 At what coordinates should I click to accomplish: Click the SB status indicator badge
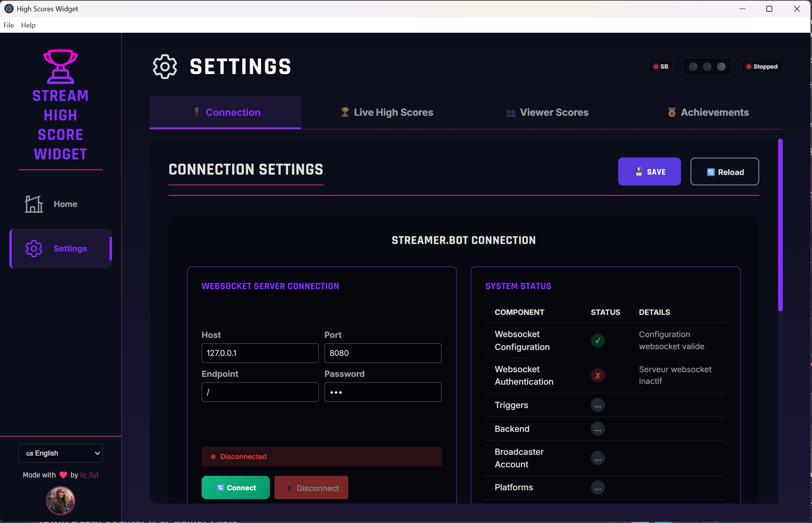coord(661,67)
